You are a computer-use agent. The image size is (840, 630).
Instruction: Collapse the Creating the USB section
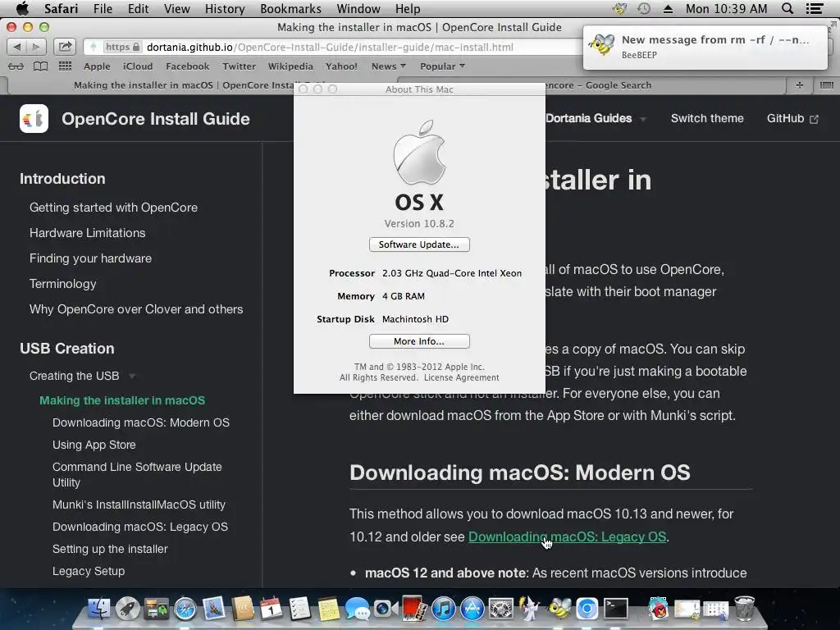tap(82, 376)
